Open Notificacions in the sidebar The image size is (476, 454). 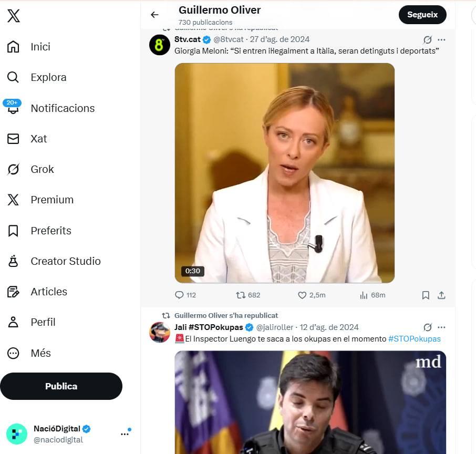63,108
